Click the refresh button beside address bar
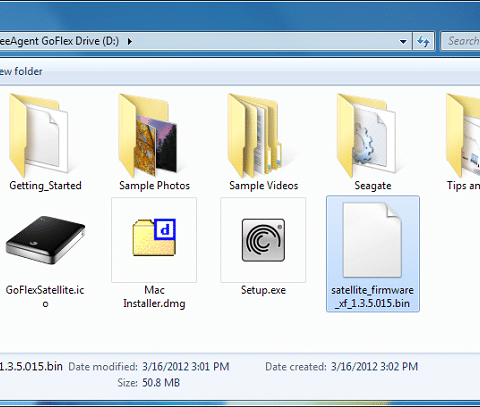Viewport: 480px width, 407px height. click(x=423, y=41)
